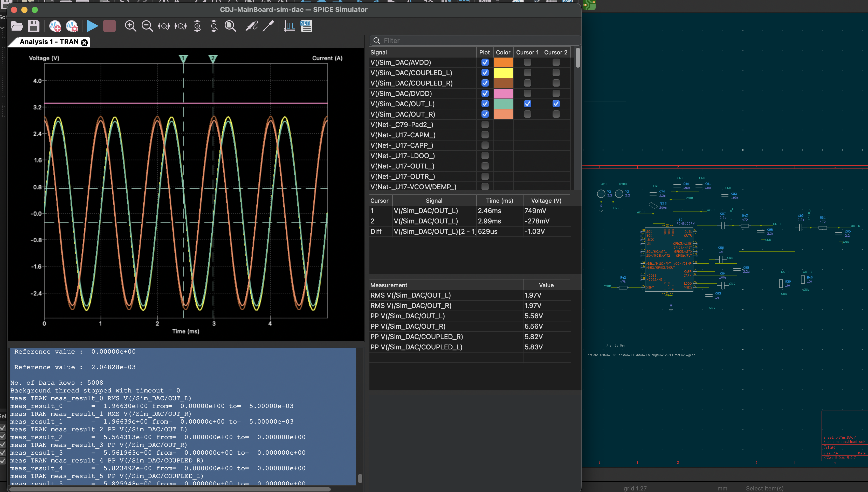Click the .tran 1u 5m directive in schematic
This screenshot has height=492, width=868.
tap(615, 346)
